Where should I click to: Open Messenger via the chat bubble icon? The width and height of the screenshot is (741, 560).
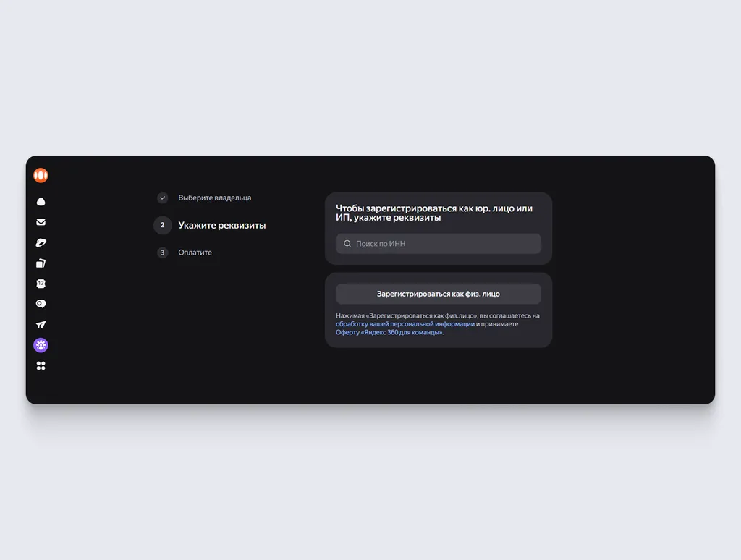[x=41, y=304]
